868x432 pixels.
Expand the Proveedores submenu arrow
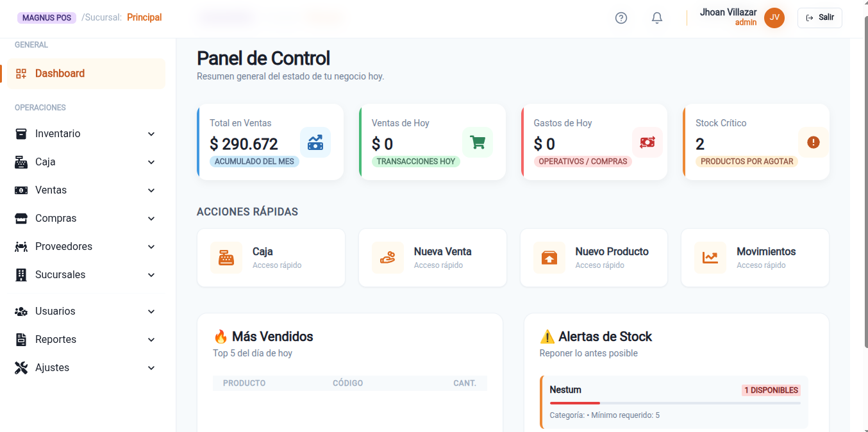click(x=151, y=247)
